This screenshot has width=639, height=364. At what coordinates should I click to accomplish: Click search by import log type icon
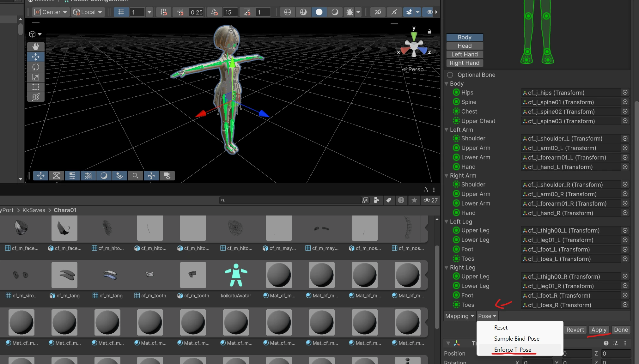tap(401, 200)
